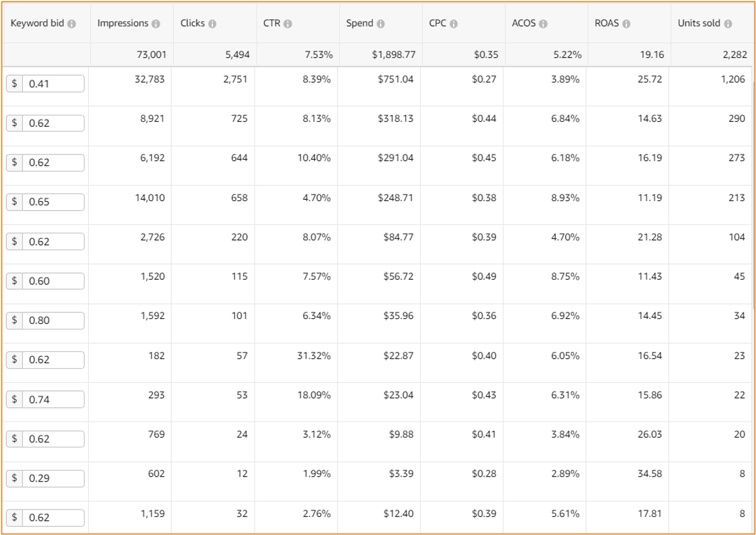Viewport: 756px width, 535px height.
Task: Click the vertical scrollbar on the table's right edge
Action: [x=752, y=186]
